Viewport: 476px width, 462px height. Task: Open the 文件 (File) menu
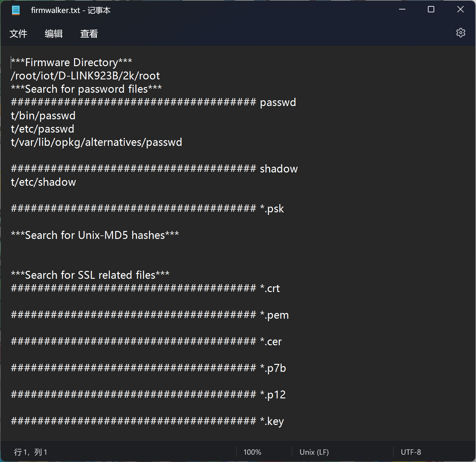(18, 34)
